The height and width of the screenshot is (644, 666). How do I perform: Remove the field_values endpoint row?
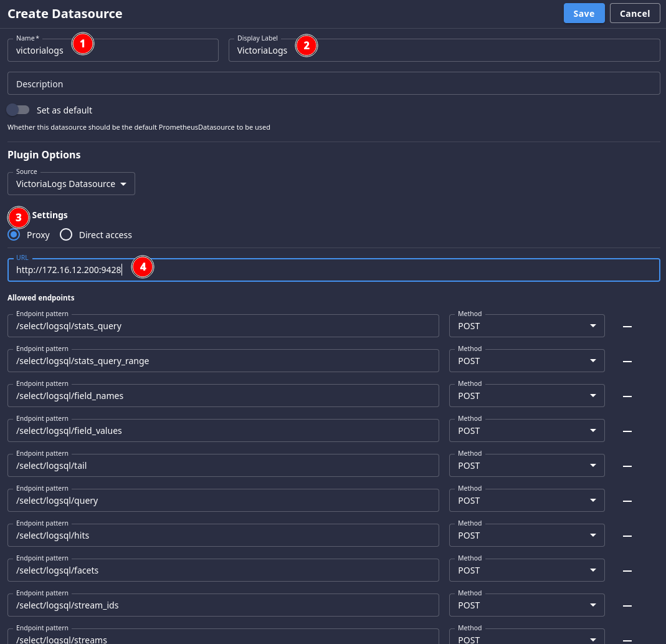(627, 431)
